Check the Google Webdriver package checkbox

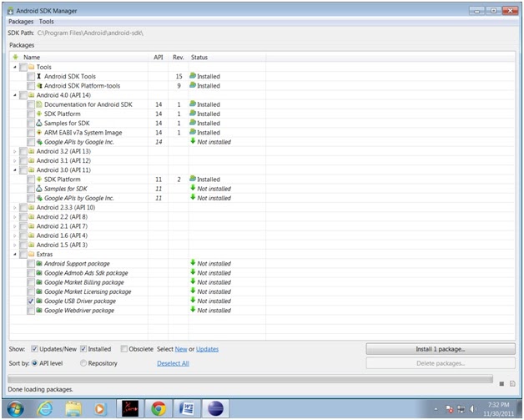(31, 311)
